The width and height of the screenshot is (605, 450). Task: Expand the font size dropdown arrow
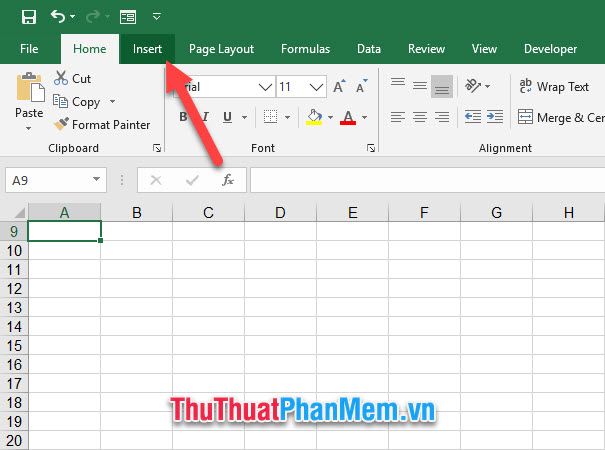click(316, 87)
